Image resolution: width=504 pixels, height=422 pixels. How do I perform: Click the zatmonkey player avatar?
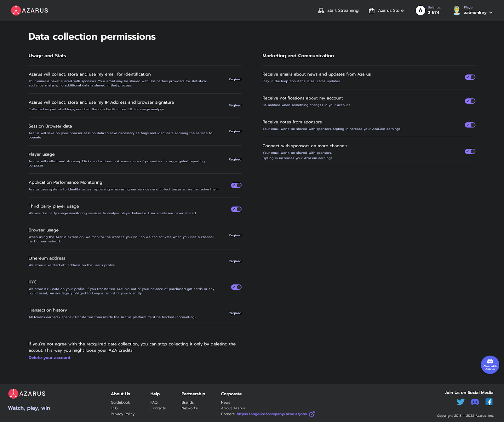point(456,11)
